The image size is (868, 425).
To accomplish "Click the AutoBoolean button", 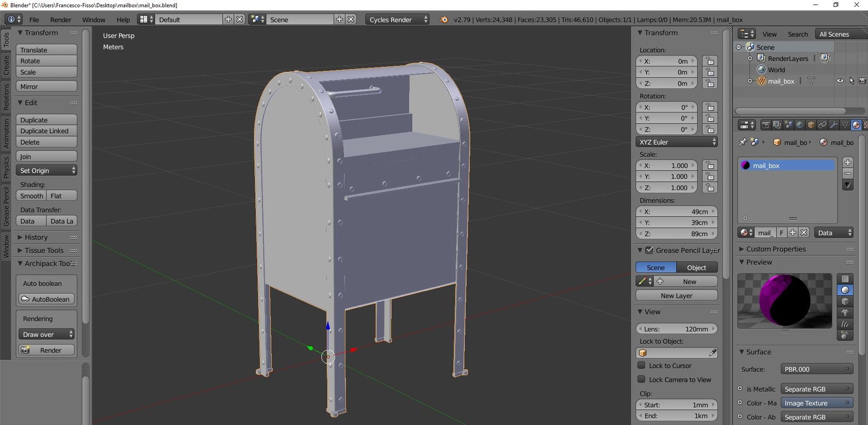I will 47,299.
